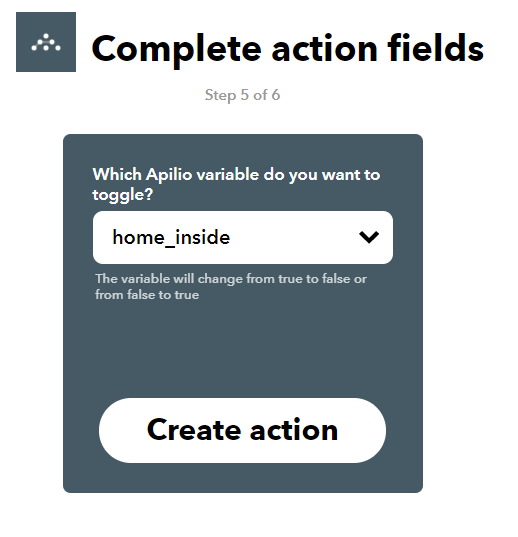Click the word 'toggle?' in the label
518x537 pixels.
[x=123, y=195]
